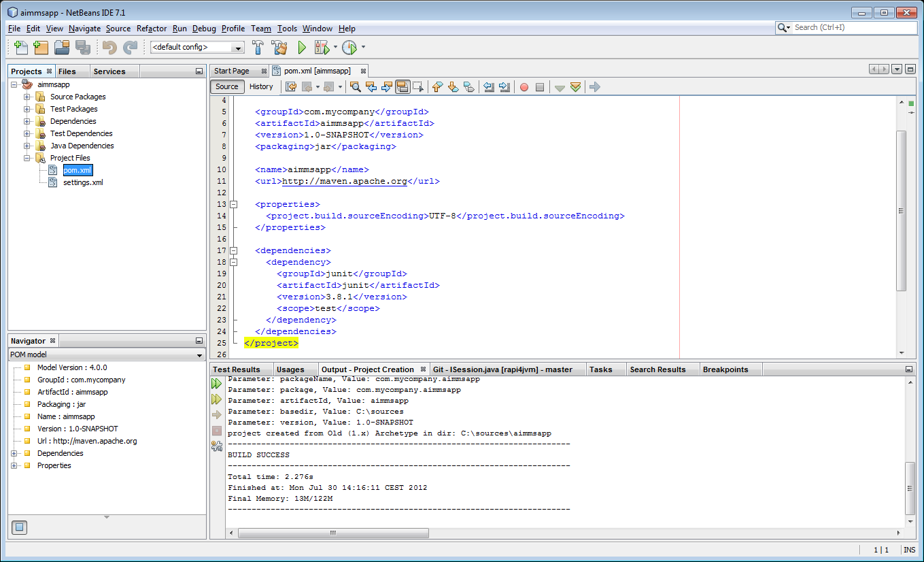Expand the Source Packages node
The width and height of the screenshot is (924, 562).
click(x=28, y=97)
